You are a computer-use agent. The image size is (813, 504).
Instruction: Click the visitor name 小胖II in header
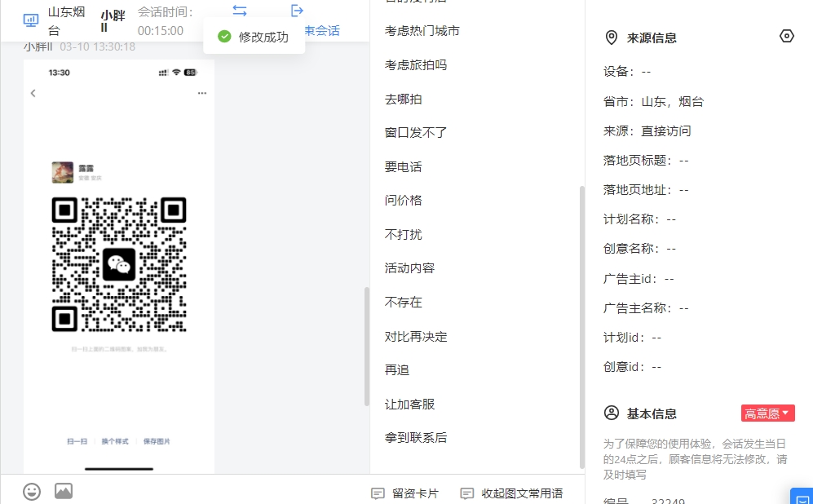113,20
